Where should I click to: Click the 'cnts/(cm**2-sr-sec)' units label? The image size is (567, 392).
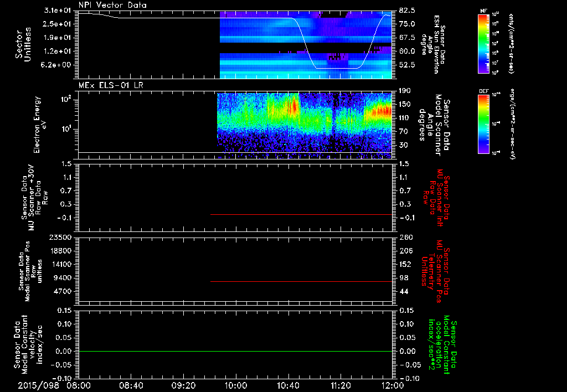click(511, 44)
